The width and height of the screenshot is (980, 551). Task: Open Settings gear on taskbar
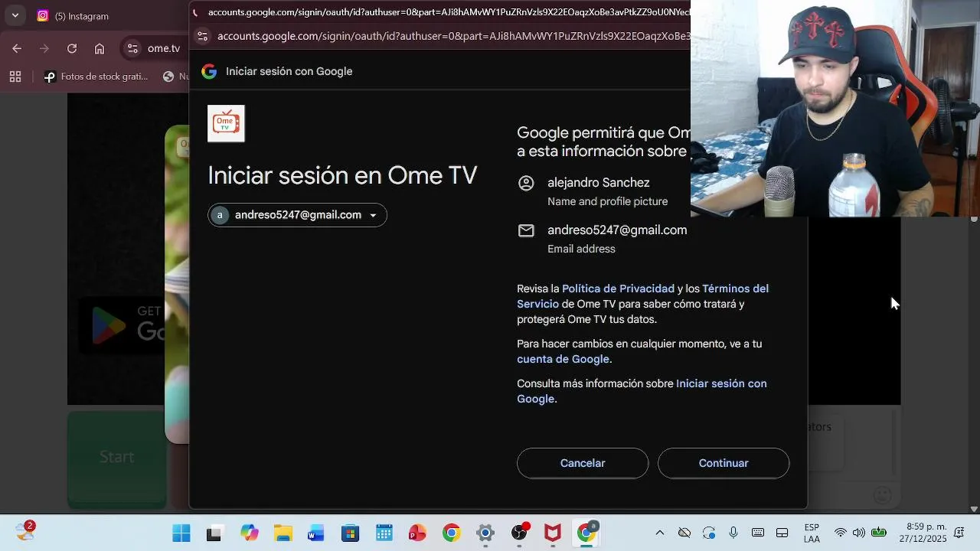(x=485, y=533)
